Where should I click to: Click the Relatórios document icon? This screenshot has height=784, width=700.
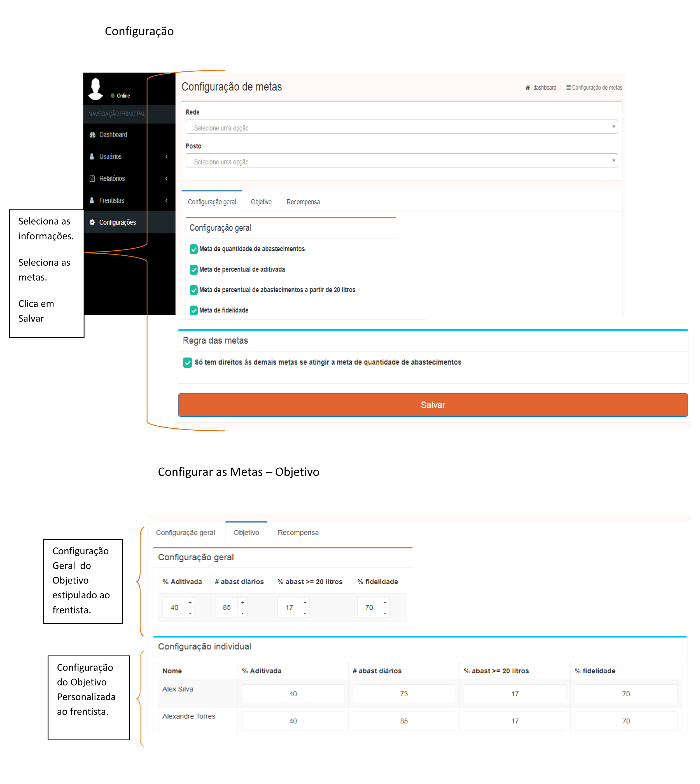pyautogui.click(x=92, y=178)
